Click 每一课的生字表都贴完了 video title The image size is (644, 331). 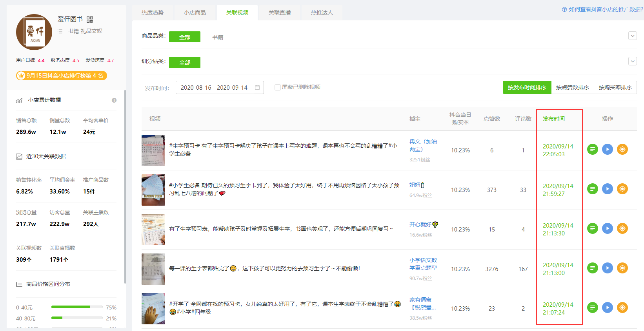point(264,268)
